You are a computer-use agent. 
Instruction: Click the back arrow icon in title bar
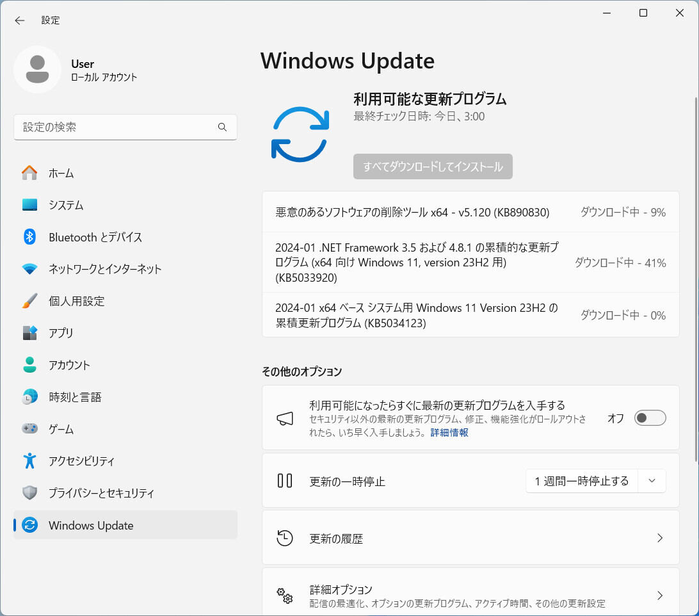20,20
